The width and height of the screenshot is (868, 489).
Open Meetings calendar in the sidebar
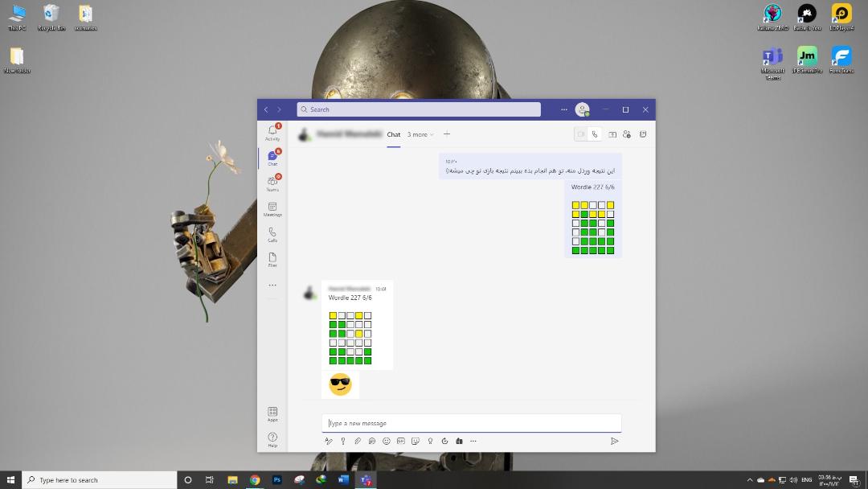pos(272,209)
